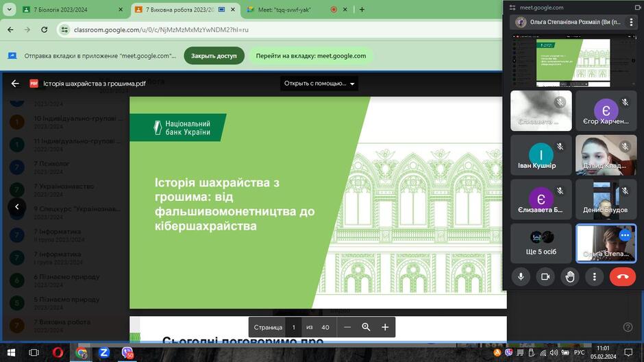Click Іван Кушнір participant tile

[x=541, y=156]
